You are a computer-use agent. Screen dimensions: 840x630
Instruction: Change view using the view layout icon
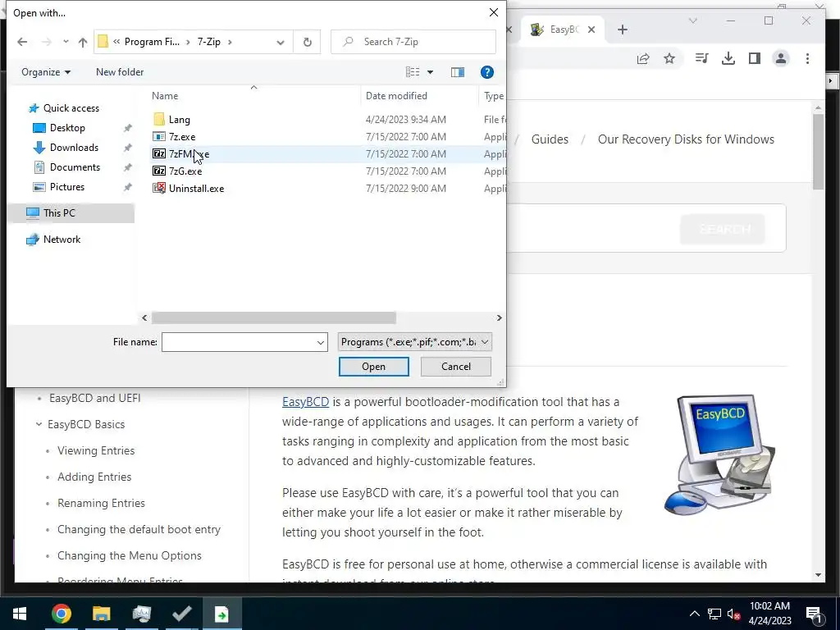(413, 72)
